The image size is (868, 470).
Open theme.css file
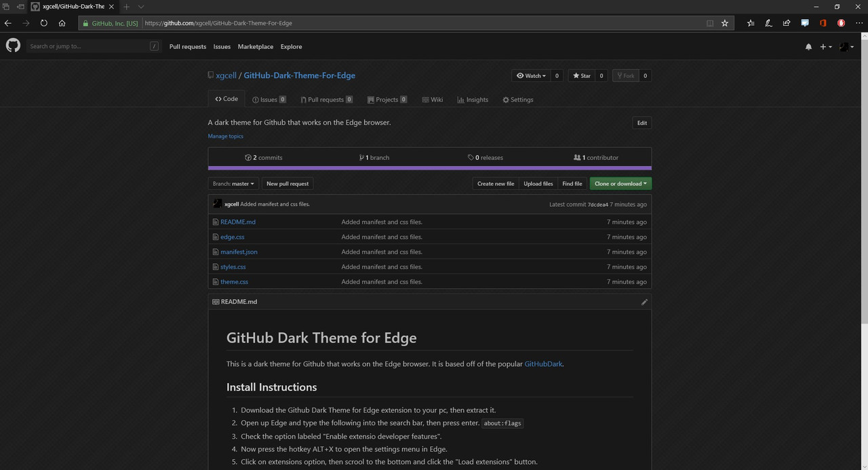(235, 281)
